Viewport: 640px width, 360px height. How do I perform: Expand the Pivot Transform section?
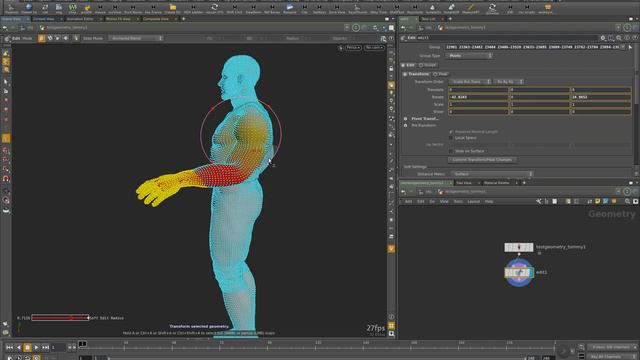406,119
